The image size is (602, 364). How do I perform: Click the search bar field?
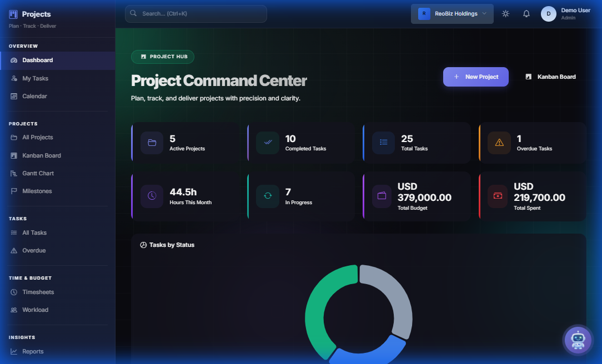[195, 13]
